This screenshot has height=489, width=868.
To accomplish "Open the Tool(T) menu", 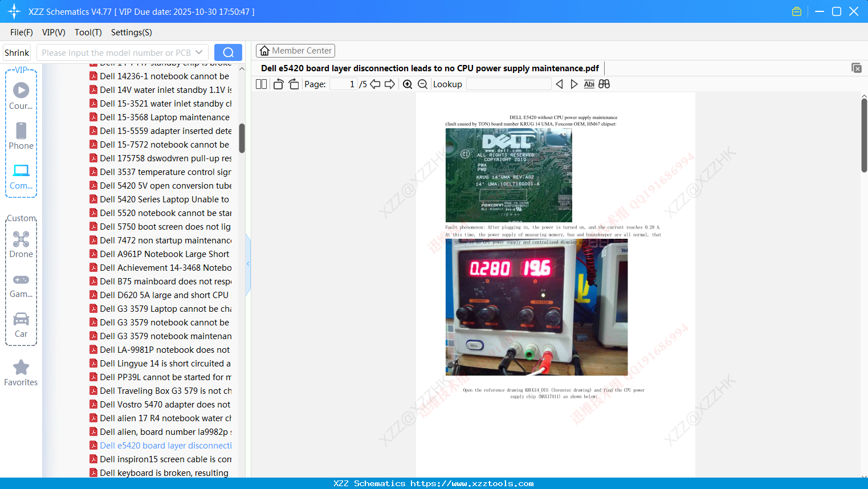I will [x=88, y=32].
